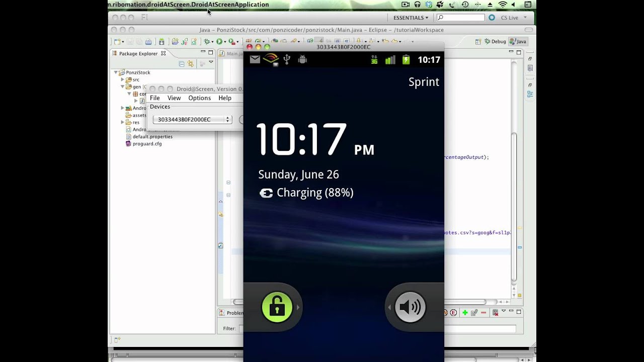This screenshot has height=362, width=644.
Task: Expand the src folder in Package Explorer
Action: click(x=122, y=79)
